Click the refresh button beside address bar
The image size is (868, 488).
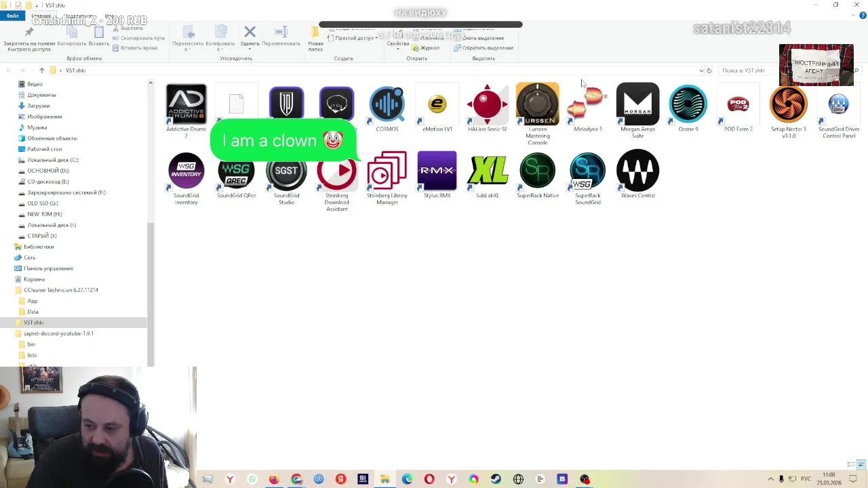pos(709,70)
